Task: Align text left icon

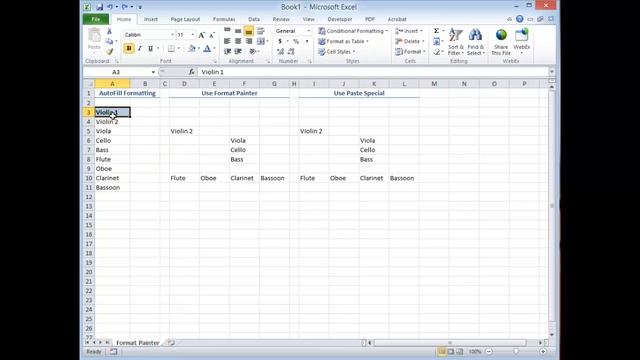Action: [227, 41]
